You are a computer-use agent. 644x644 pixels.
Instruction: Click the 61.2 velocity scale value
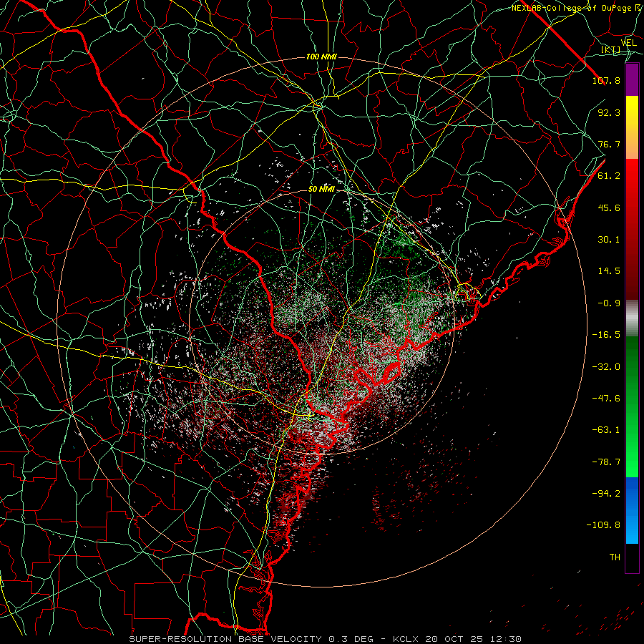(609, 176)
